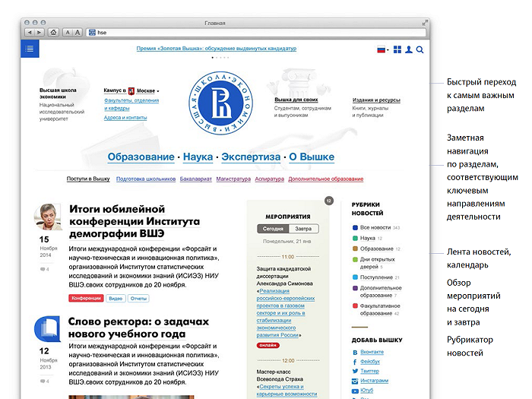The height and width of the screenshot is (399, 532).
Task: Click the woman's portrait thumbnail
Action: point(48,217)
